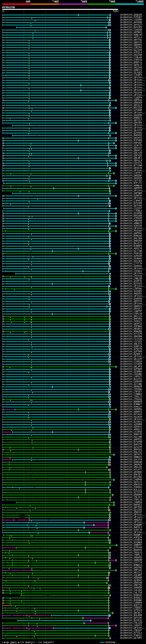Select hit UniRef100_P69103
The height and width of the screenshot is (644, 146).
point(131,552)
